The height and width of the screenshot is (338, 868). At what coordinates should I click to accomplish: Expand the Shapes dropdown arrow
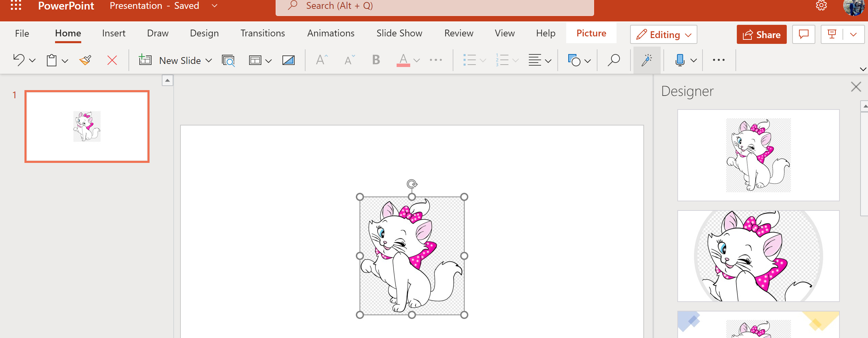588,61
